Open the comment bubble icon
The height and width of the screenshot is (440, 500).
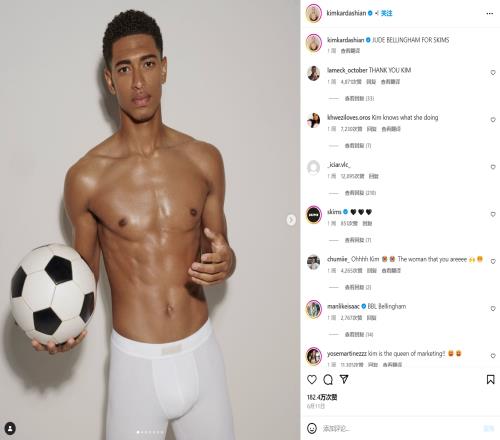328,379
